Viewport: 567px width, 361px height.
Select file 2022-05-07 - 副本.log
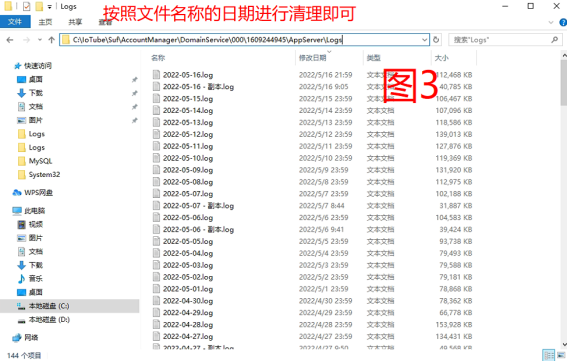198,206
